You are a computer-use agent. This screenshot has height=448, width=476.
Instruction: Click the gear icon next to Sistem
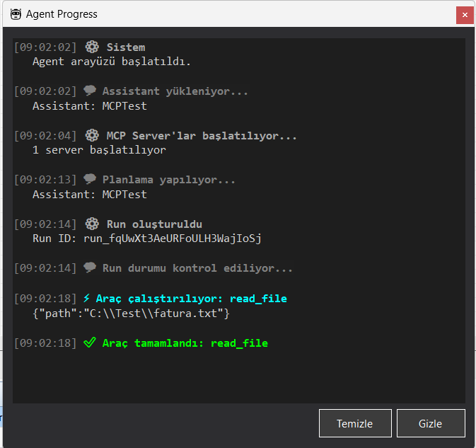(91, 47)
